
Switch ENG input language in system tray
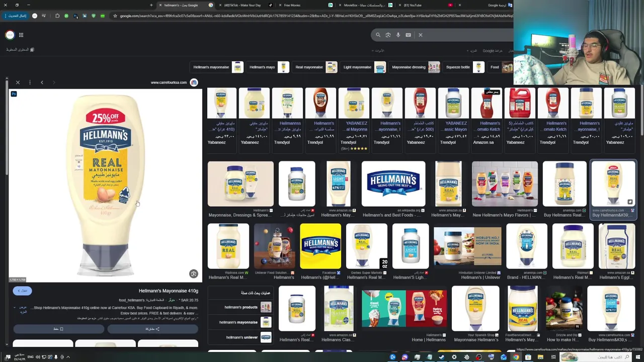tap(30, 357)
